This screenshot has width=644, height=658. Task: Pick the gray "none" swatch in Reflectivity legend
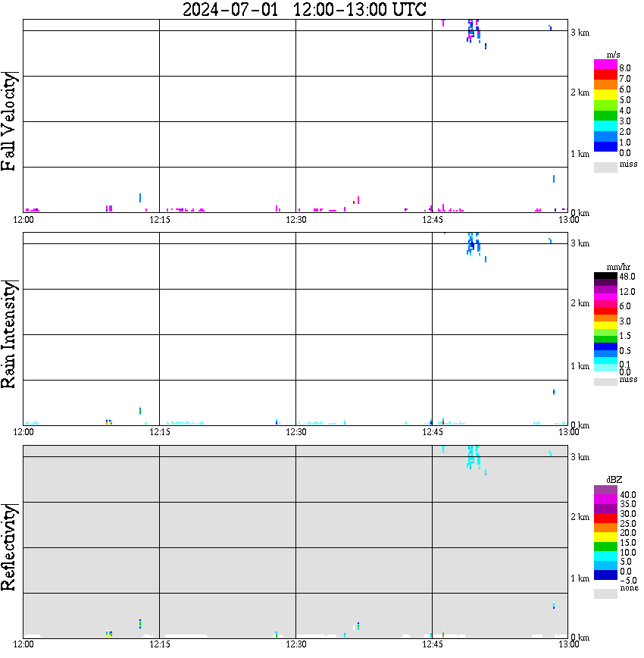(x=605, y=594)
